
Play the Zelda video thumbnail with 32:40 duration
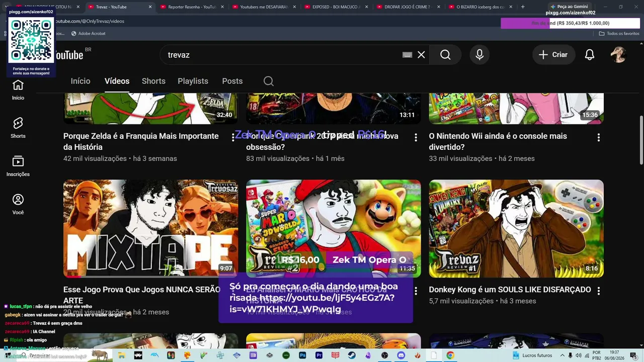tap(151, 108)
